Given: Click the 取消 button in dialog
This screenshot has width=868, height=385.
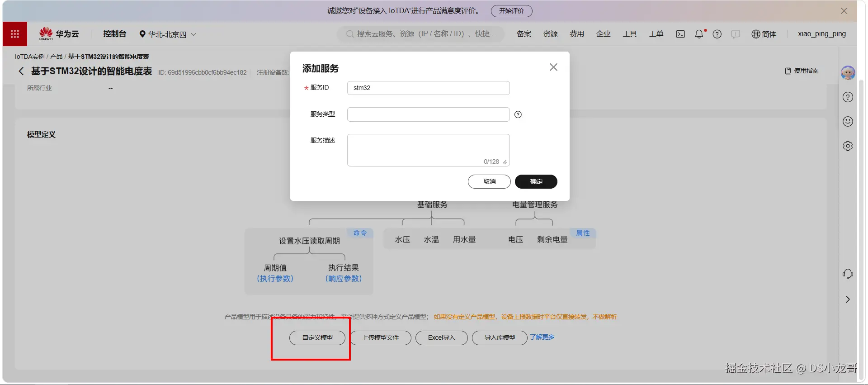Looking at the screenshot, I should pos(489,181).
